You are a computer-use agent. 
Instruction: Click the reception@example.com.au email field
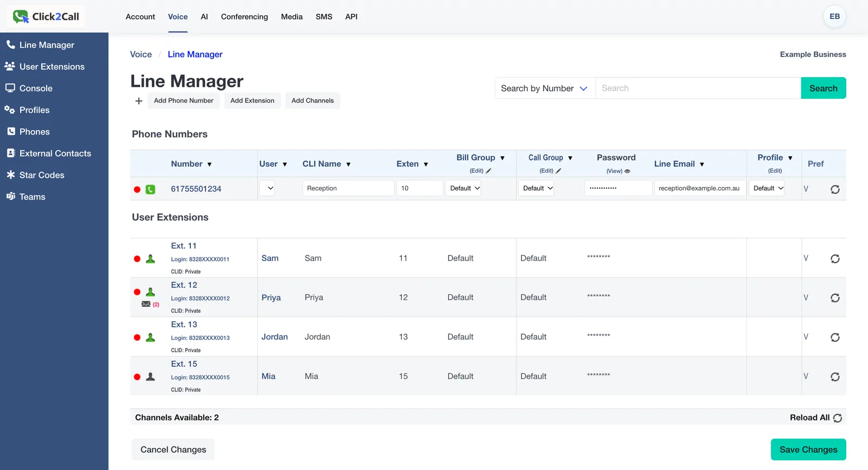[x=700, y=188]
